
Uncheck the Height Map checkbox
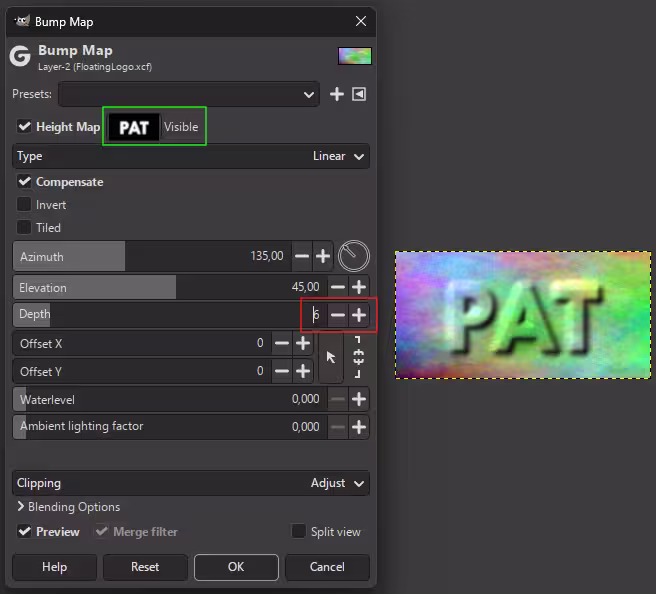pyautogui.click(x=24, y=127)
